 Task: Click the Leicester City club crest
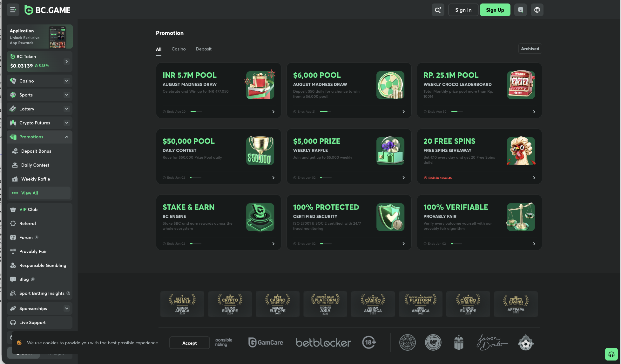[x=407, y=343]
